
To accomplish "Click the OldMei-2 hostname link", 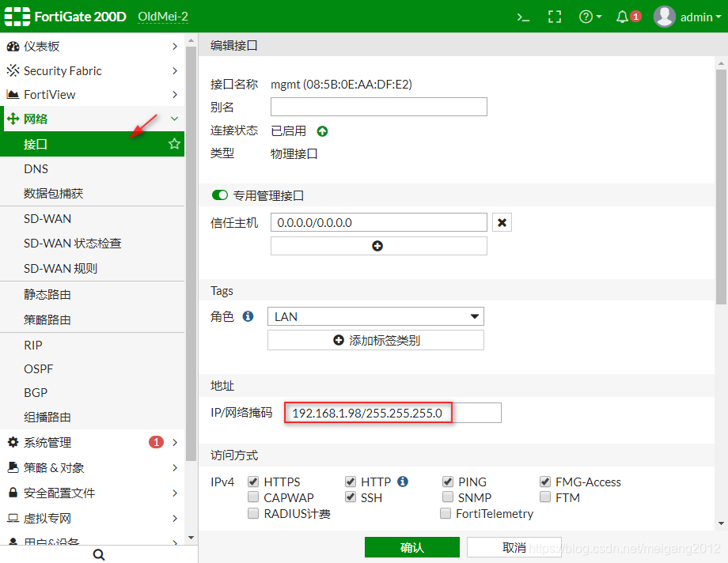I will click(x=163, y=17).
